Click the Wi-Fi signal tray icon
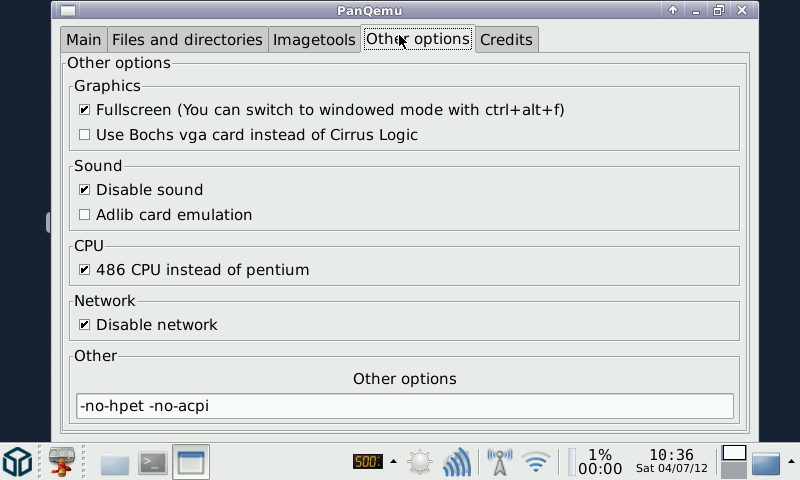 537,462
